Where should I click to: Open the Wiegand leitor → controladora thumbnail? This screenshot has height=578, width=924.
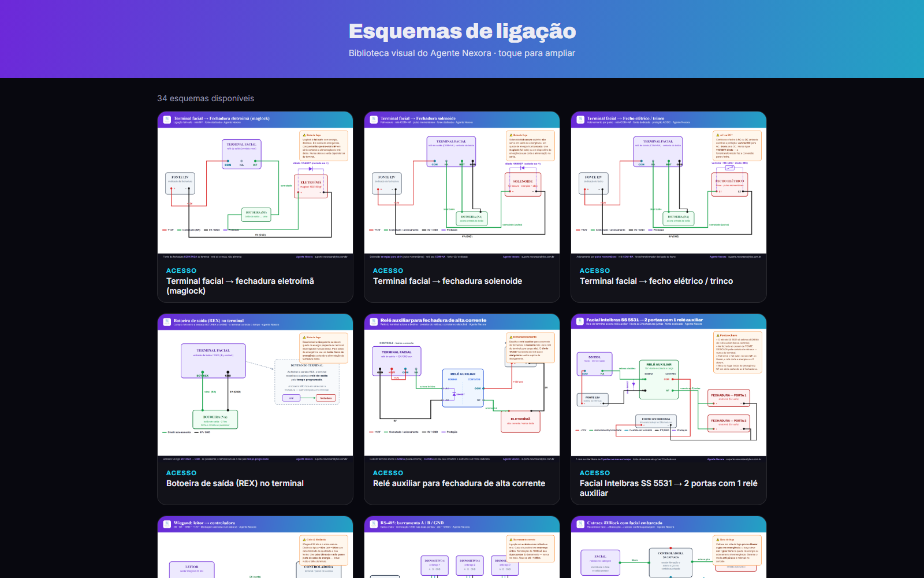(x=255, y=547)
